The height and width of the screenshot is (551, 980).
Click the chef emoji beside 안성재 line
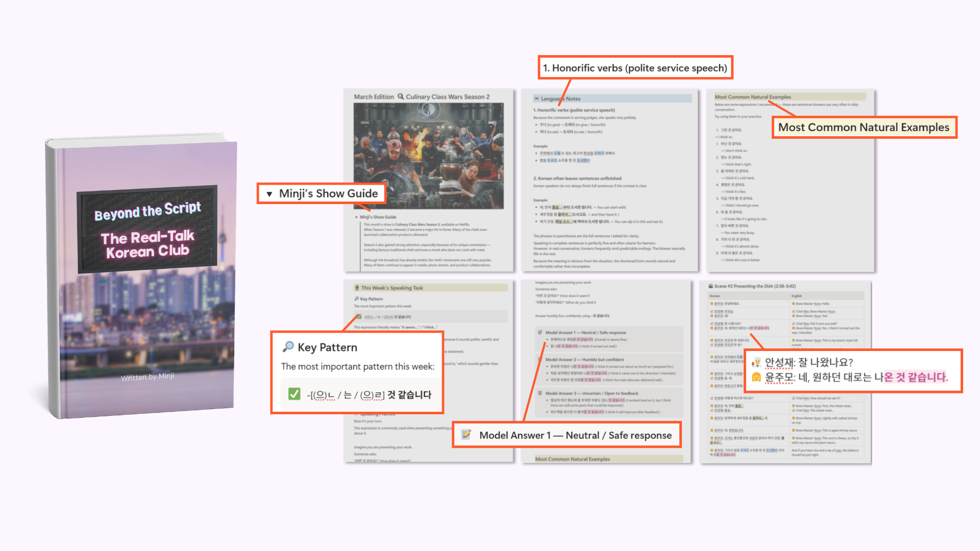click(x=756, y=362)
